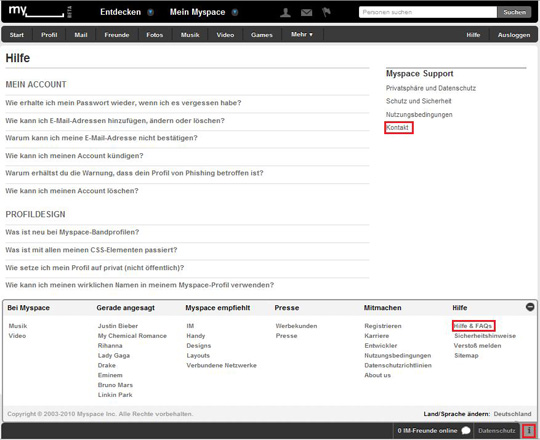Click Registrieren under Mitmachen
The width and height of the screenshot is (540, 440).
[383, 326]
